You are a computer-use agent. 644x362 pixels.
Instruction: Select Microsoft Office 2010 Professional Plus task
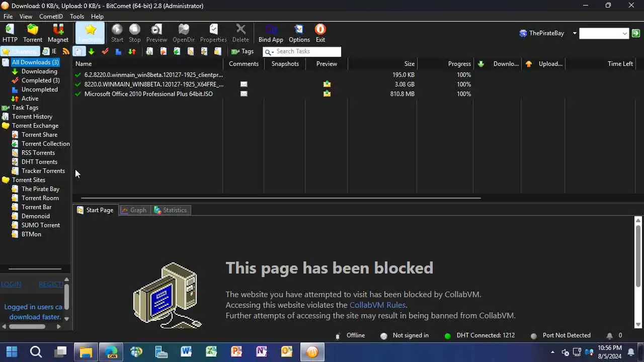click(x=148, y=94)
